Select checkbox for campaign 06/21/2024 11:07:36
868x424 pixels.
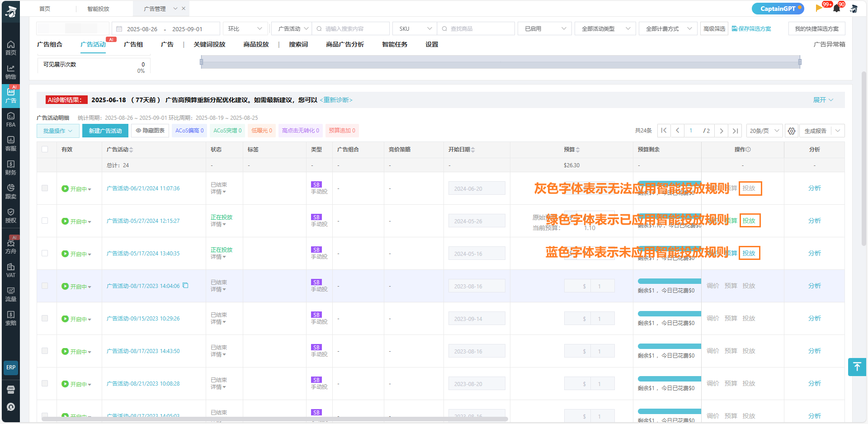point(45,188)
